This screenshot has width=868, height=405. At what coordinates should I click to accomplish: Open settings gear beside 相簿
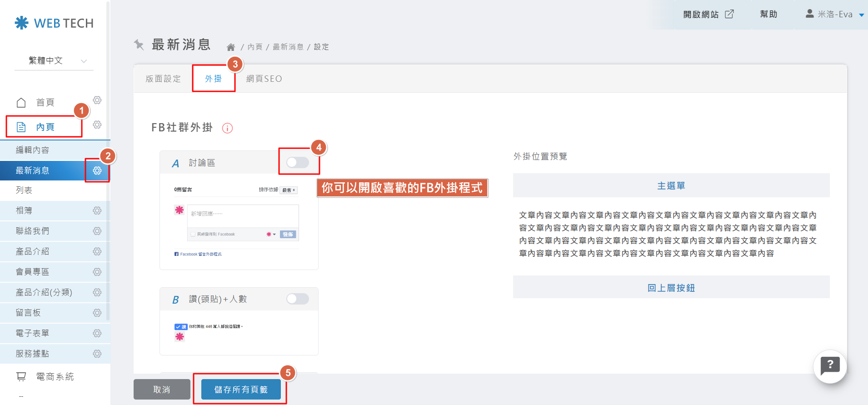coord(97,210)
